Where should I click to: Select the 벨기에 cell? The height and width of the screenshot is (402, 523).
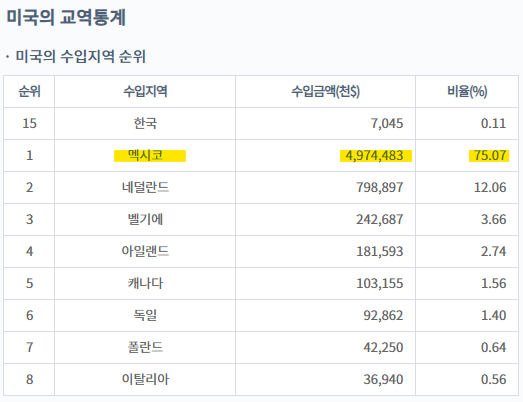pyautogui.click(x=145, y=220)
